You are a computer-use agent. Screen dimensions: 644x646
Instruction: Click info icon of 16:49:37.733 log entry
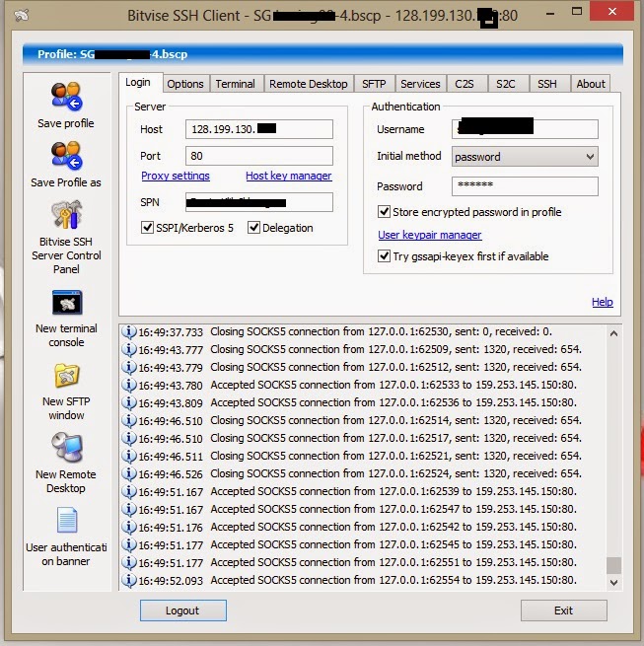click(x=129, y=331)
